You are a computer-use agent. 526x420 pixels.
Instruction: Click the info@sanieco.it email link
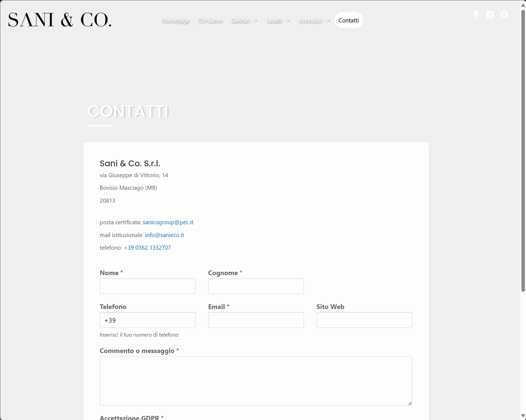(164, 235)
